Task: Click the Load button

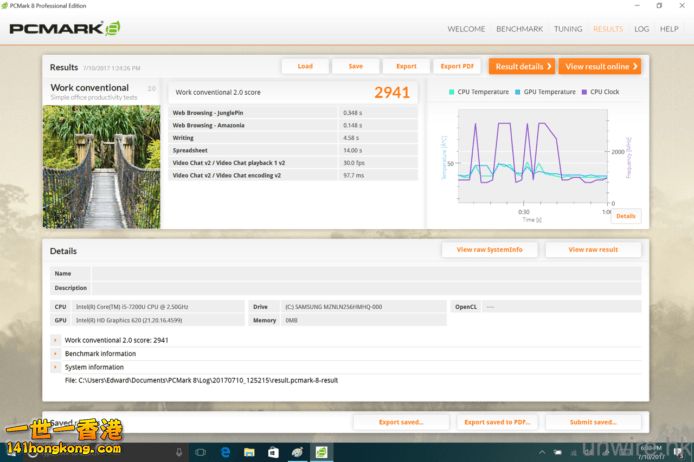Action: click(x=305, y=66)
